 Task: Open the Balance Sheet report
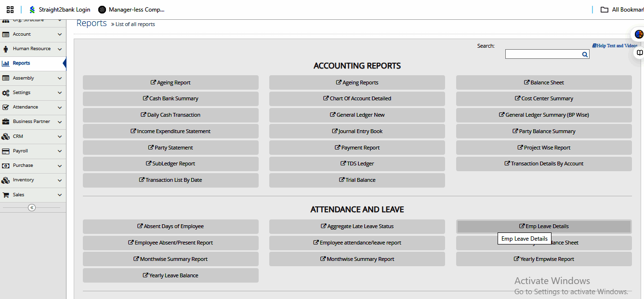point(544,82)
